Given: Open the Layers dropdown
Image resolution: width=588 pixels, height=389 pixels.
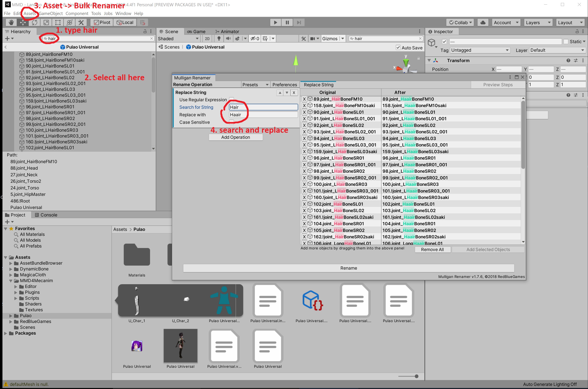Looking at the screenshot, I should (x=538, y=23).
